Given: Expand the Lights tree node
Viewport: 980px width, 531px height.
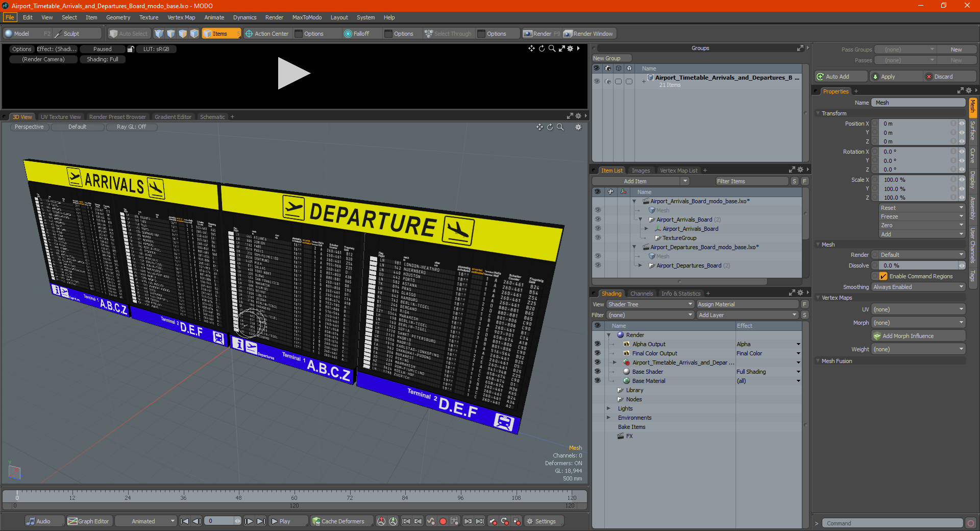Looking at the screenshot, I should tap(608, 408).
